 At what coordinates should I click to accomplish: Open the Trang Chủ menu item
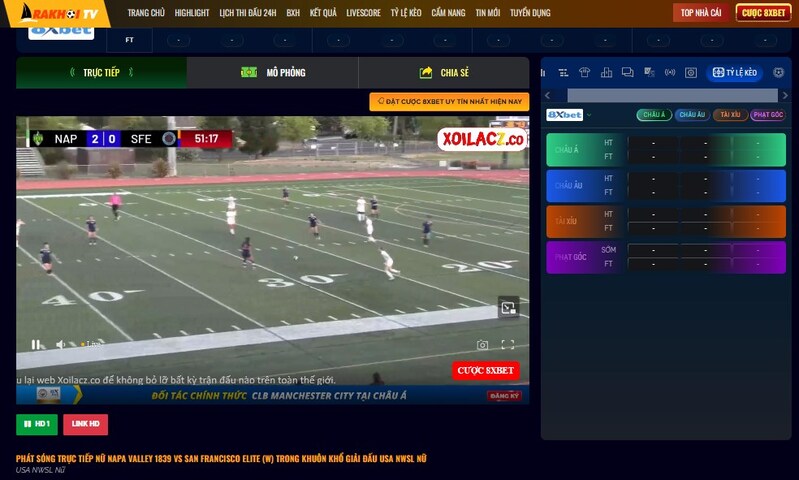(146, 13)
